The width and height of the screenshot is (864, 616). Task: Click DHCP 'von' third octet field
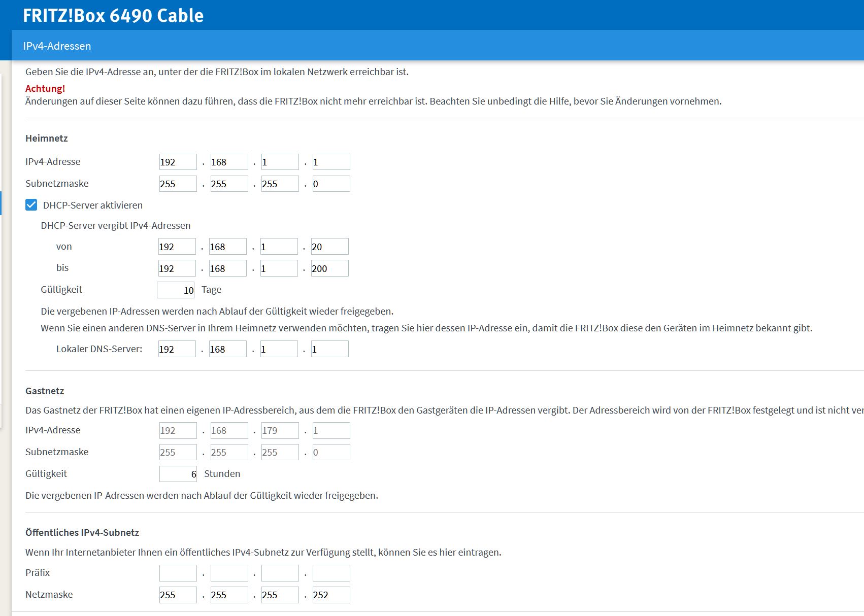click(x=279, y=247)
